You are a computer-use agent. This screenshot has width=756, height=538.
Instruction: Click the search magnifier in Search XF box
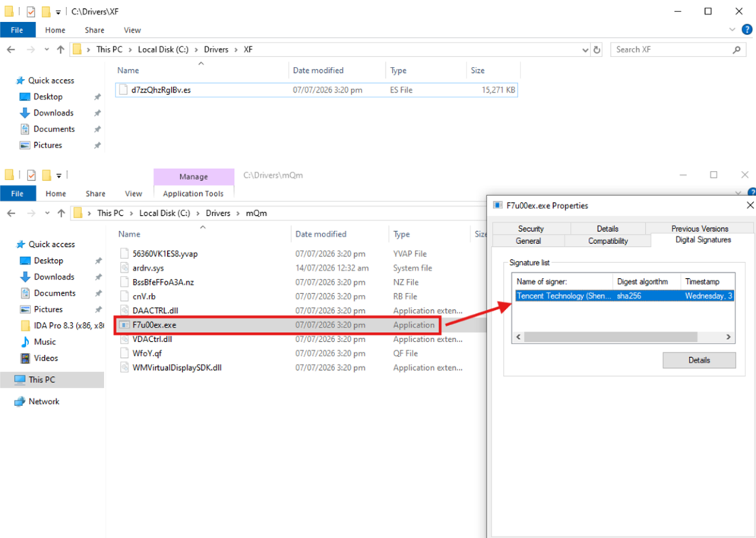737,49
